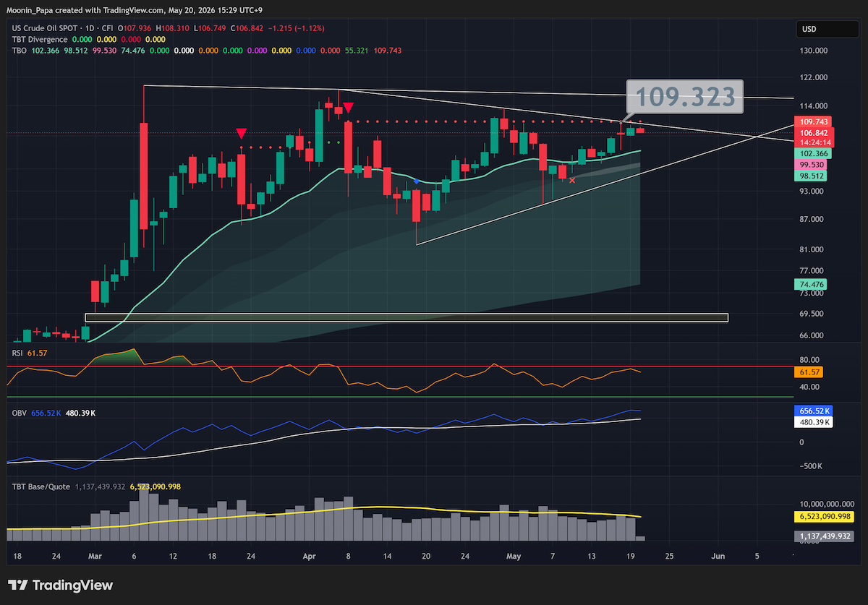This screenshot has width=868, height=605.
Task: Click the tall red candle in early March
Action: [144, 176]
